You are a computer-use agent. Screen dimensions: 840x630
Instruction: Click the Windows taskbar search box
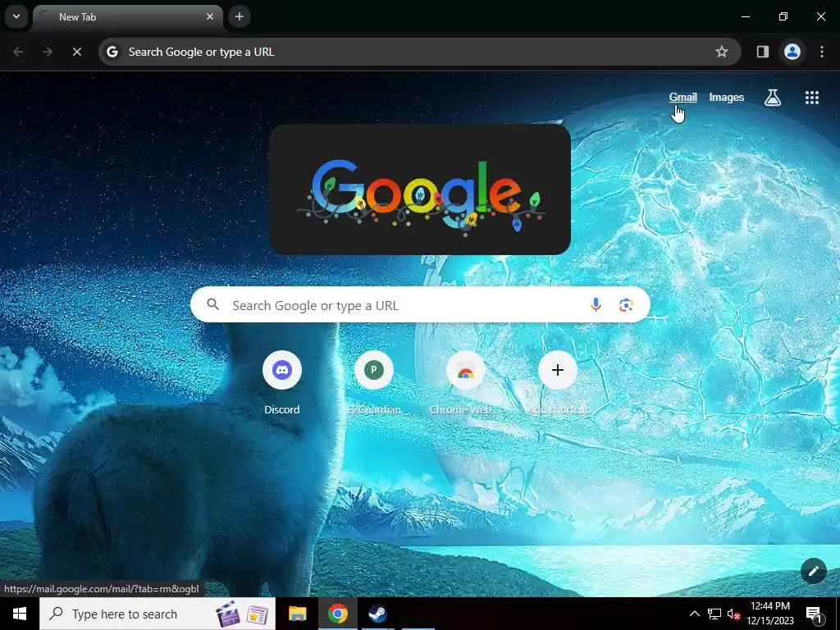(x=157, y=614)
